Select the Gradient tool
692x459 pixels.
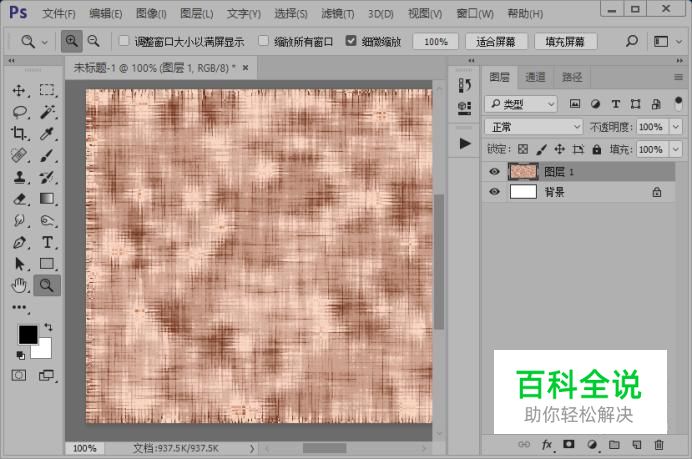pyautogui.click(x=47, y=199)
